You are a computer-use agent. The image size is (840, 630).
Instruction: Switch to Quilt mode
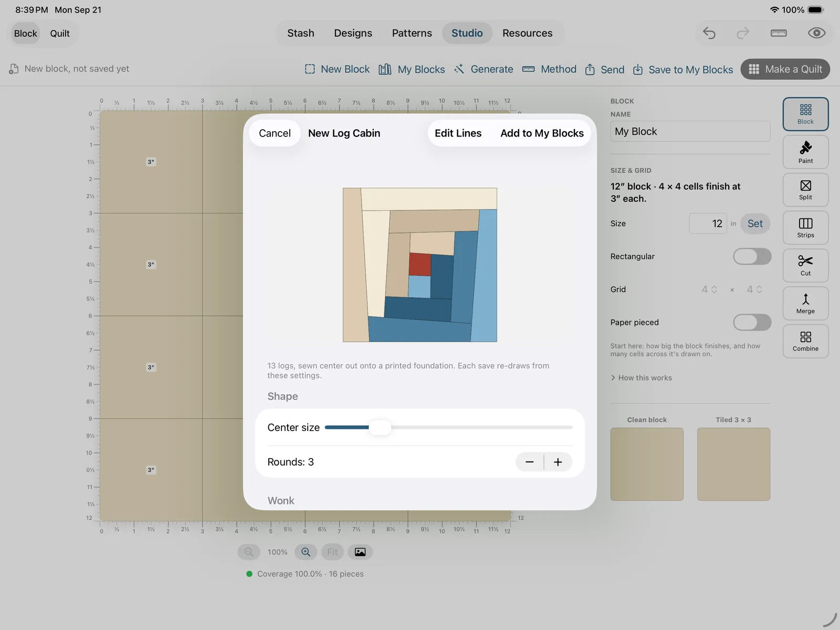coord(60,33)
